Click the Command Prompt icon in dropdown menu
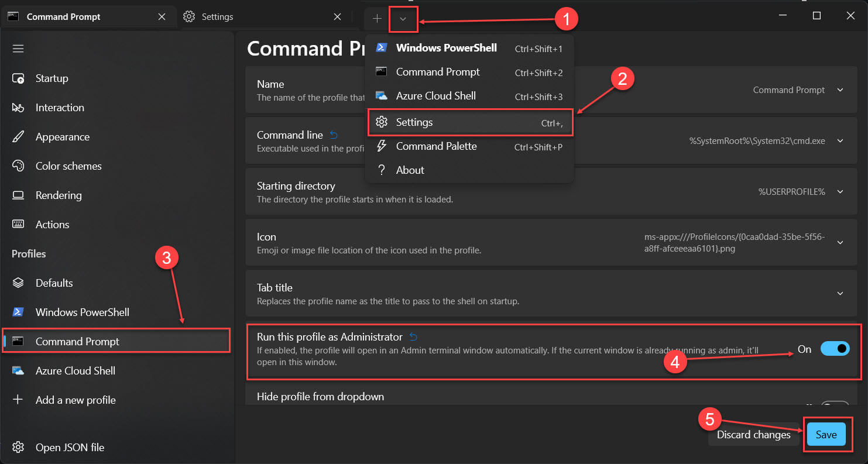 pos(382,72)
